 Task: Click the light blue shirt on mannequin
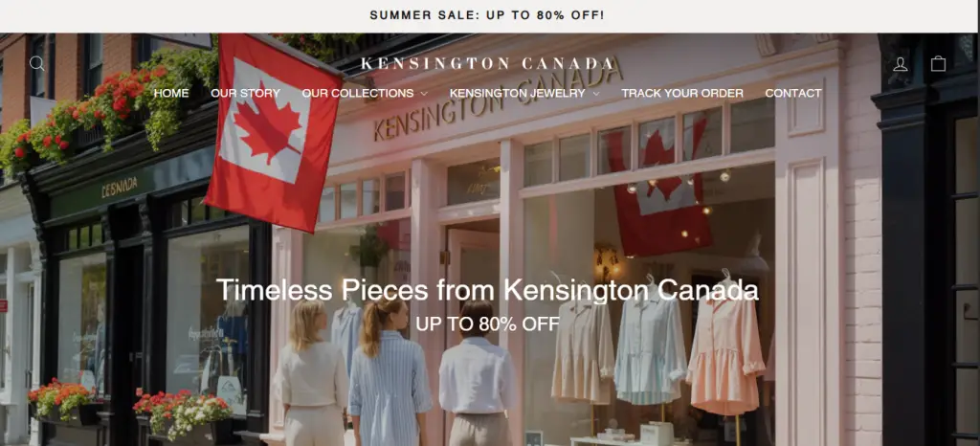(650, 343)
